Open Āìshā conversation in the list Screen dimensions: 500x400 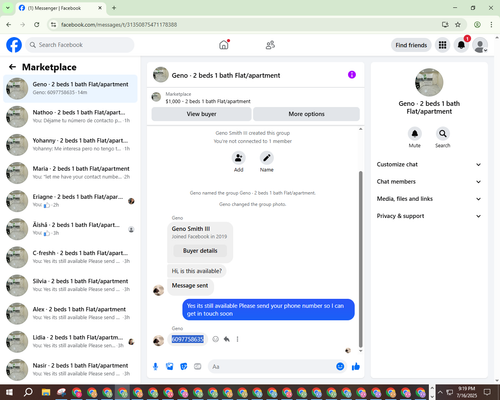click(x=70, y=229)
